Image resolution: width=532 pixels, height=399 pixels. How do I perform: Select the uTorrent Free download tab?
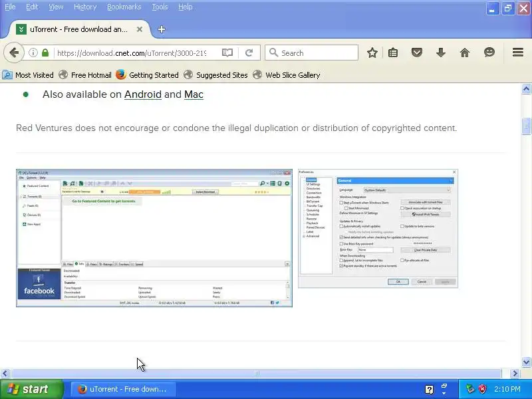(80, 29)
